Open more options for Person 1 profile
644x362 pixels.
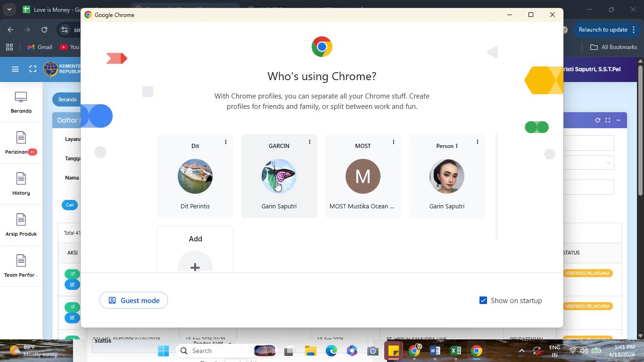pos(477,142)
